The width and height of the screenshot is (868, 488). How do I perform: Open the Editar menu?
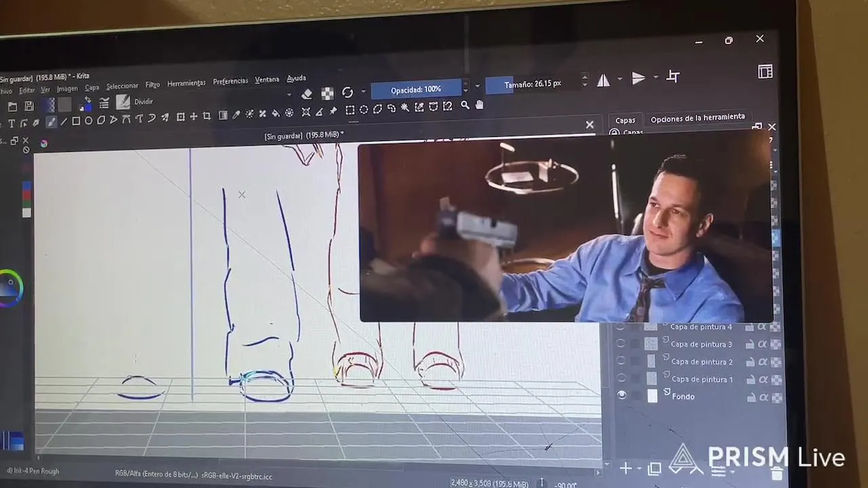[27, 90]
